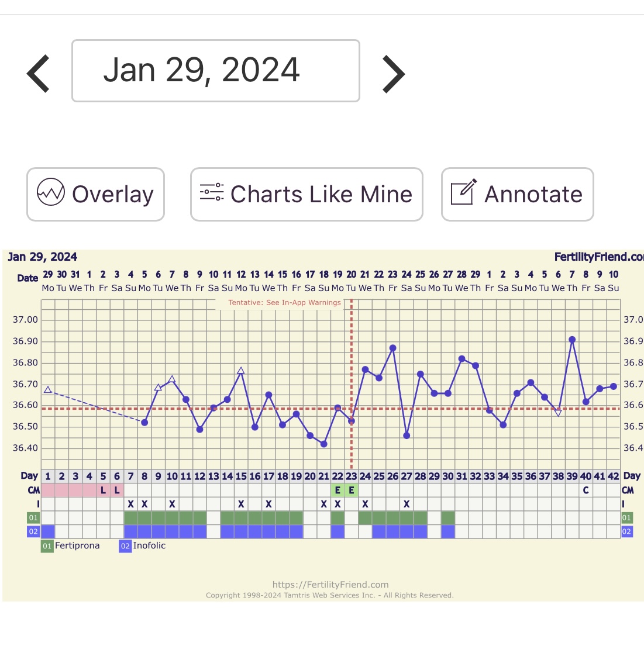This screenshot has width=644, height=646.
Task: Open the Tentative: See In-App Warnings notice
Action: click(x=284, y=303)
